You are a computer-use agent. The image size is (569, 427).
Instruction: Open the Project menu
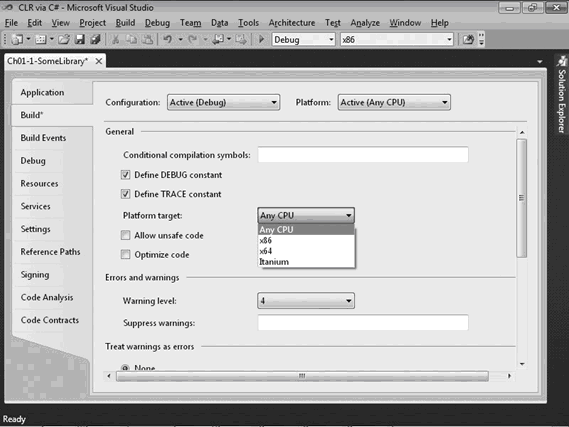click(93, 23)
